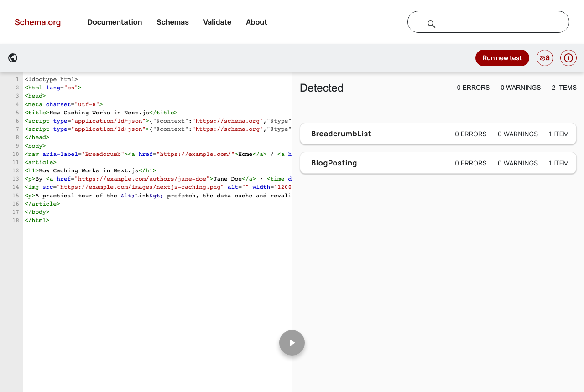Focus the site search field
This screenshot has width=584, height=392.
[488, 22]
